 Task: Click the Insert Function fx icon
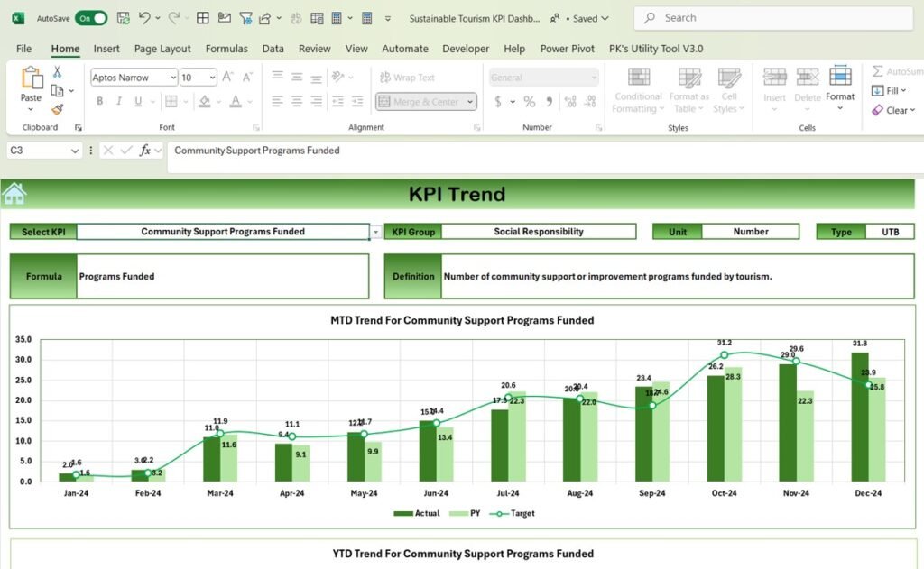pos(147,151)
